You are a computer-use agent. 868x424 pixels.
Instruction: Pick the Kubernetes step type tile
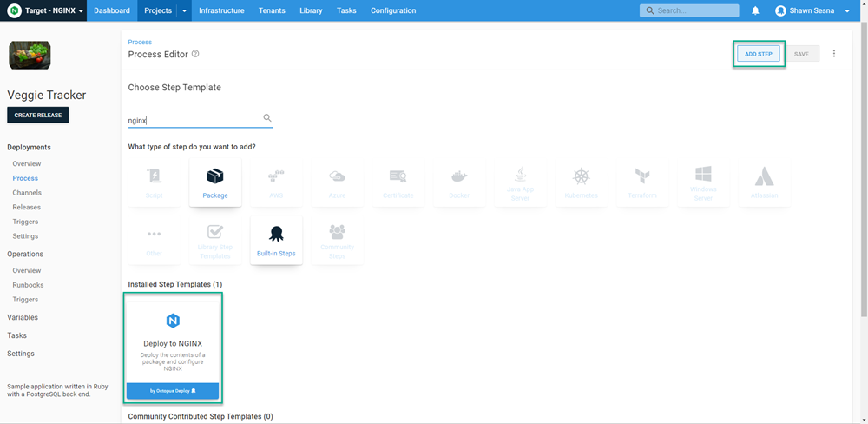581,182
